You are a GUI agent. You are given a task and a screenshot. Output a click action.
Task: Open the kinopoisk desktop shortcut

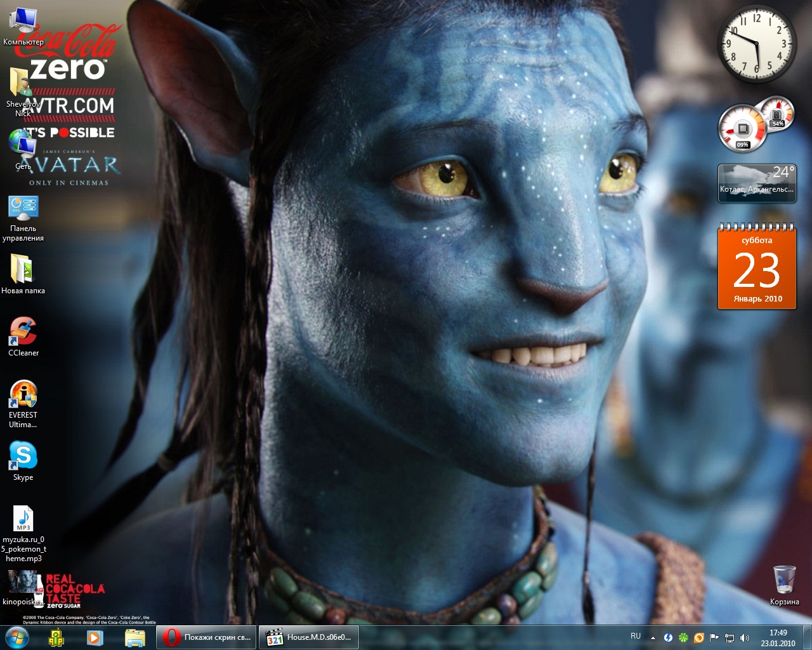point(23,588)
